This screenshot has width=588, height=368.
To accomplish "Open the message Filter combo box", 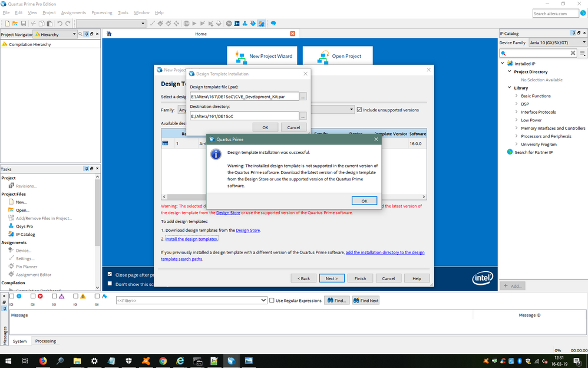I will 191,300.
